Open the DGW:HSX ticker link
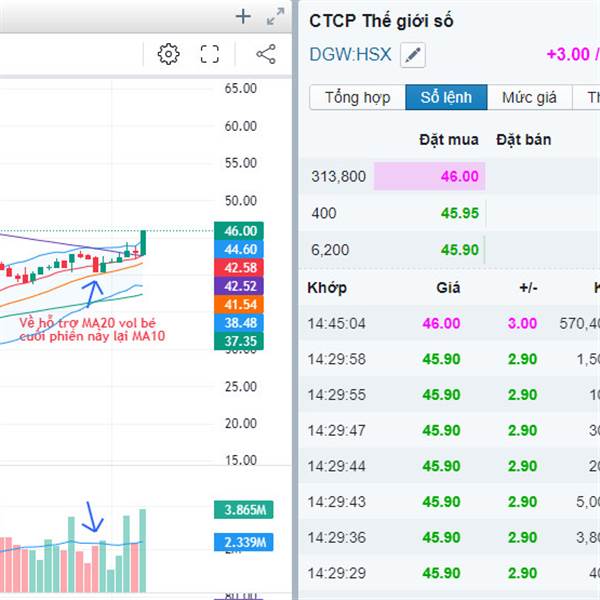The image size is (600, 600). (350, 54)
